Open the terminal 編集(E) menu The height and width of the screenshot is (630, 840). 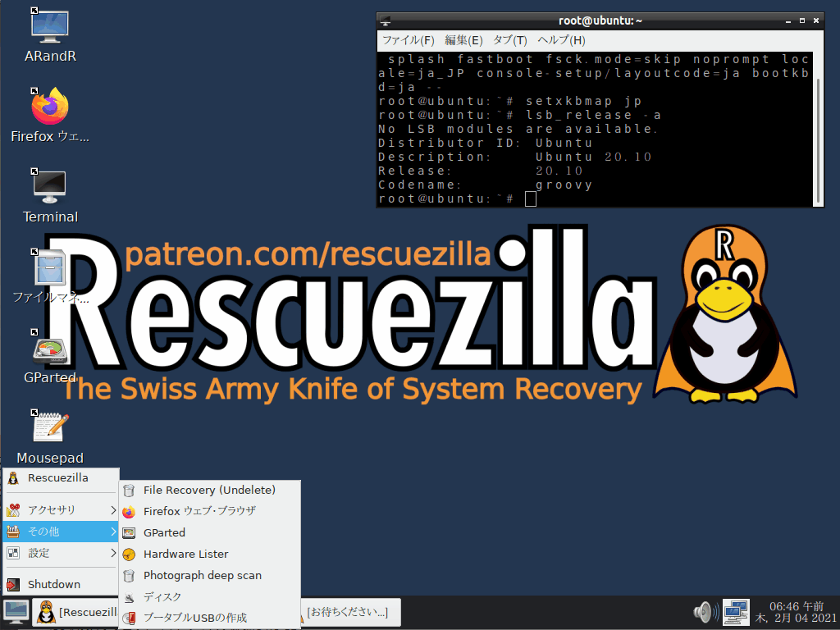point(463,40)
